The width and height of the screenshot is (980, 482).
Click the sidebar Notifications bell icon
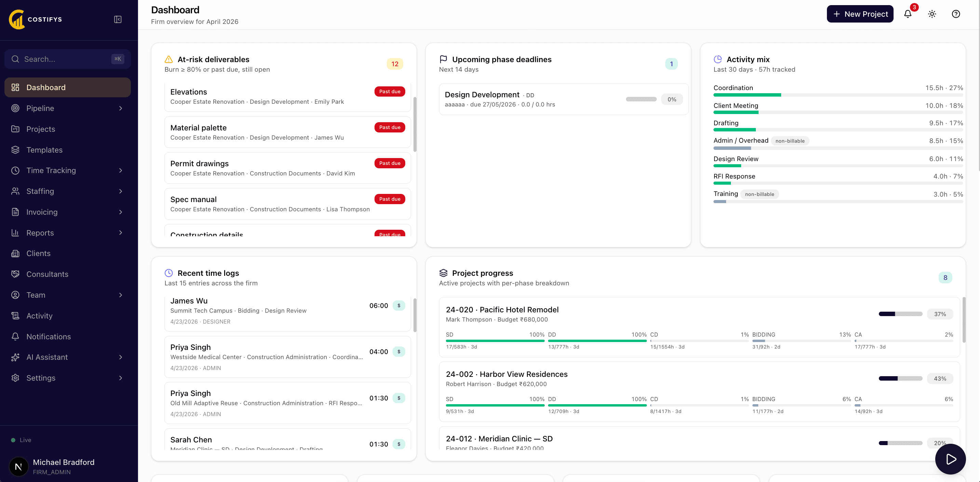[x=15, y=337]
